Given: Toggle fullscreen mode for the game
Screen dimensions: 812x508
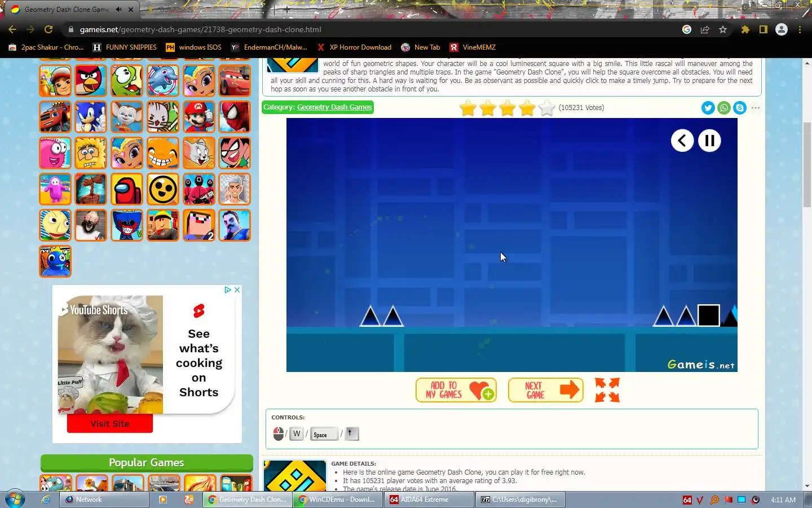Looking at the screenshot, I should pos(607,390).
